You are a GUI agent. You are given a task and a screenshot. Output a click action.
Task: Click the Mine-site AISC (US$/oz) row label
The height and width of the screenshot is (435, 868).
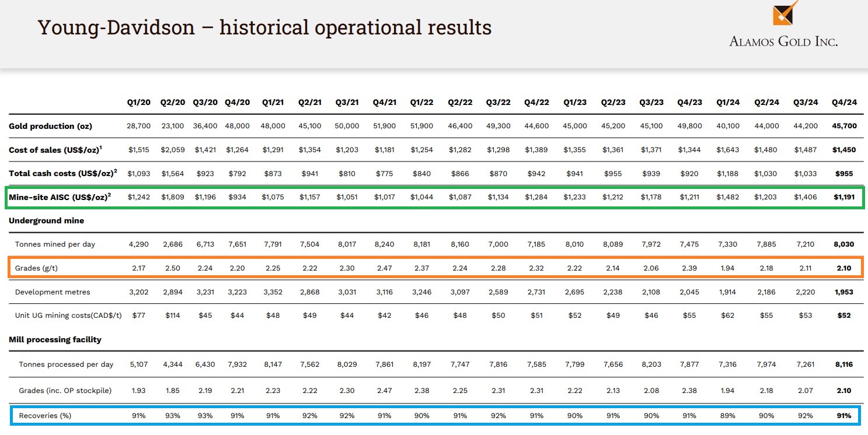(x=60, y=197)
